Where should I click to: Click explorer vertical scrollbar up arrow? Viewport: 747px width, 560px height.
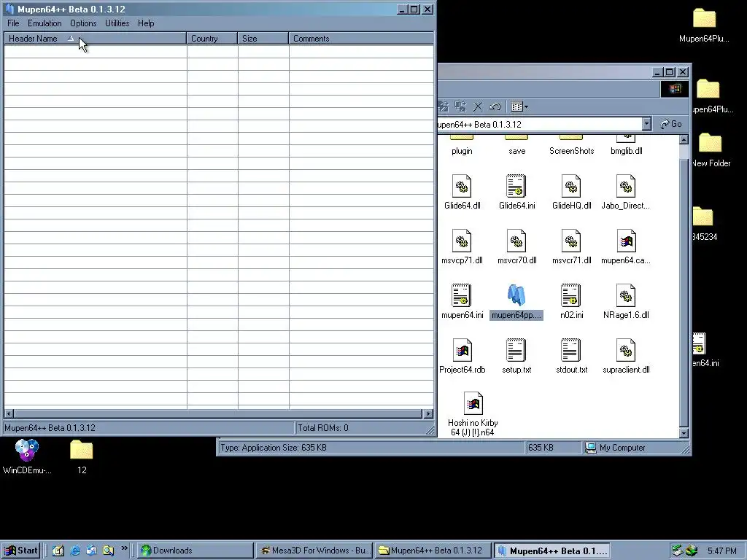tap(684, 139)
